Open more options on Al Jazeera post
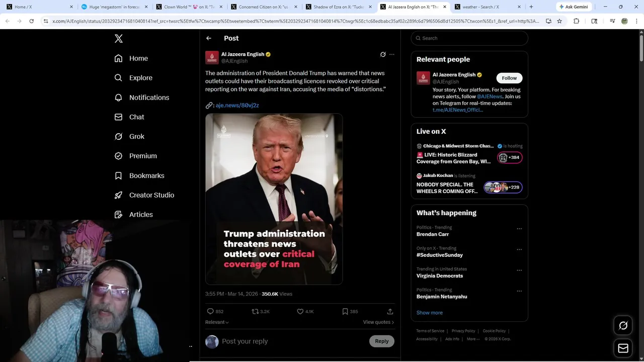The width and height of the screenshot is (644, 362). (x=392, y=54)
